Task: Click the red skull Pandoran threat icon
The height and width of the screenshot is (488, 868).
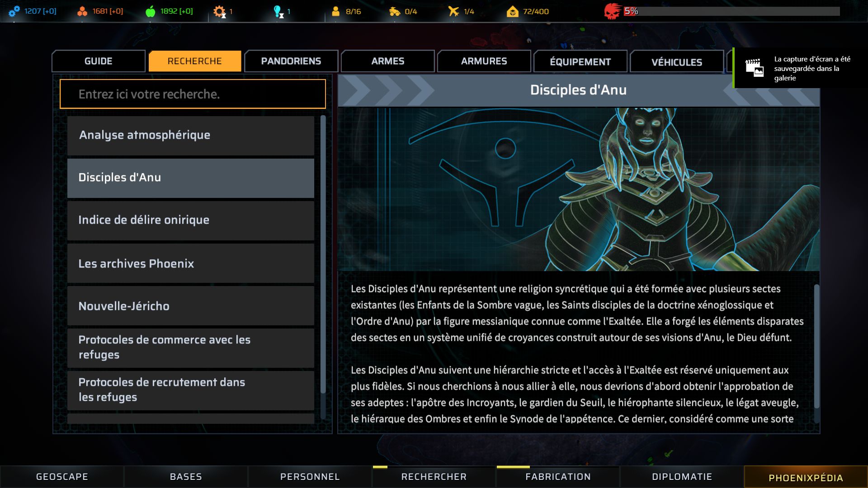Action: 612,11
